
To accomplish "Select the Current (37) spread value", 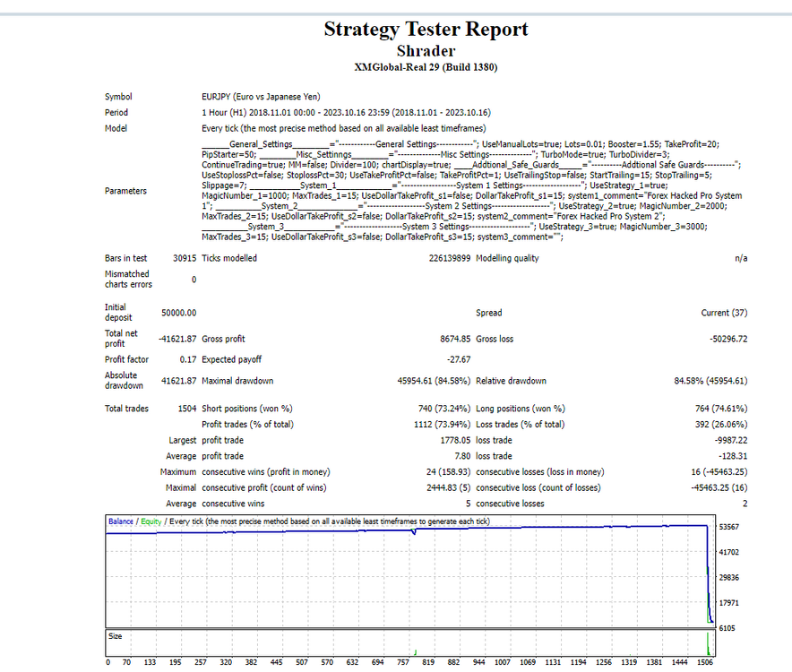I will coord(724,313).
